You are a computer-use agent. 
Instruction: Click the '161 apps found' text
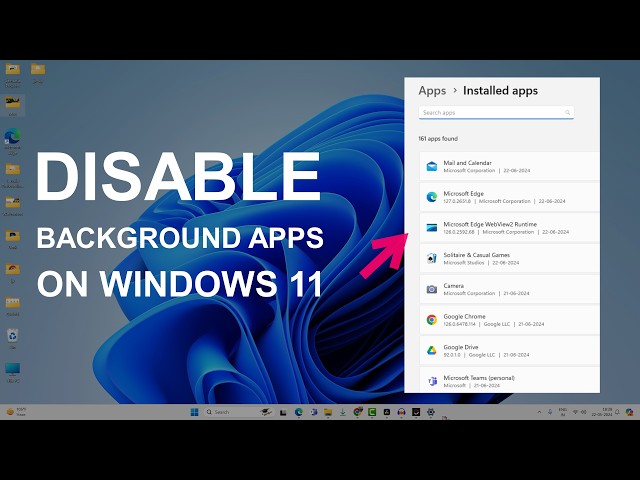438,139
